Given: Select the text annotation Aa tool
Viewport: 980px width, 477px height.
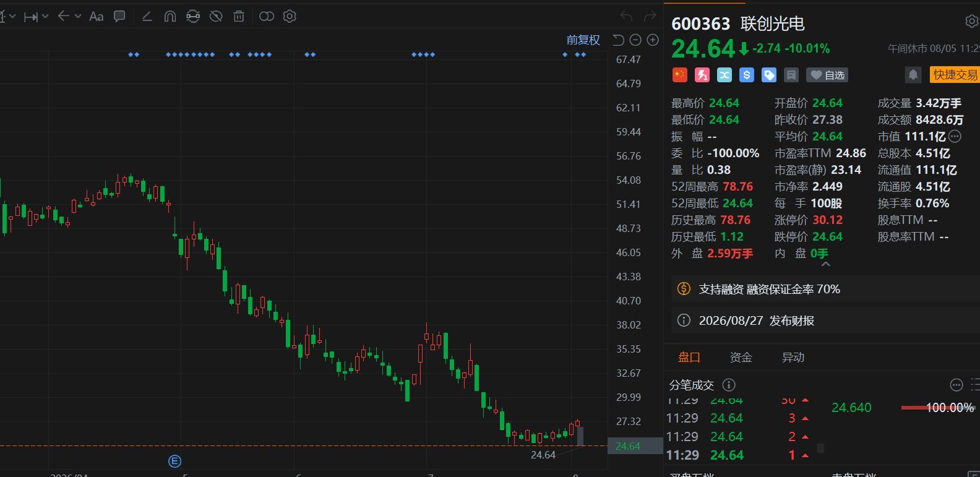Looking at the screenshot, I should [97, 17].
